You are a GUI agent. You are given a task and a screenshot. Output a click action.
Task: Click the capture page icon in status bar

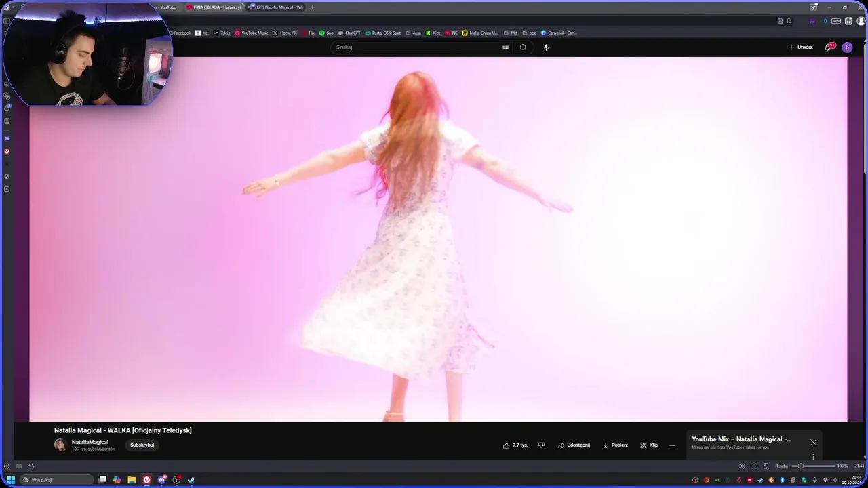tap(742, 466)
